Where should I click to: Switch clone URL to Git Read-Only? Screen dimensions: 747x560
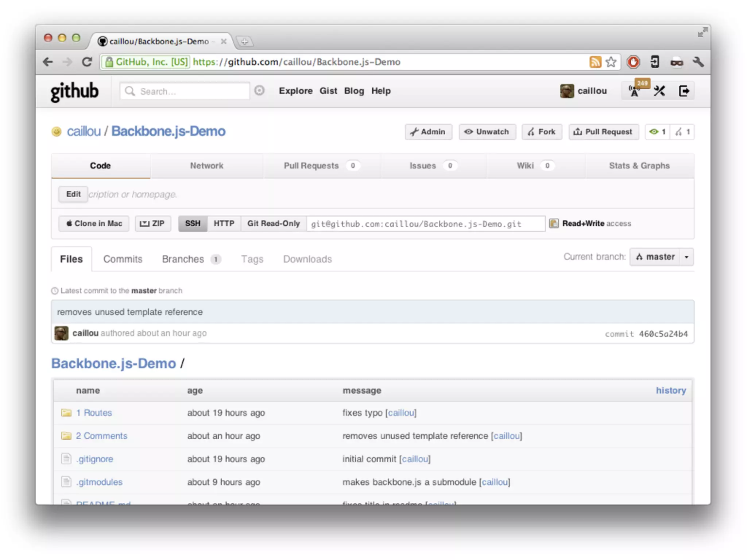tap(273, 223)
